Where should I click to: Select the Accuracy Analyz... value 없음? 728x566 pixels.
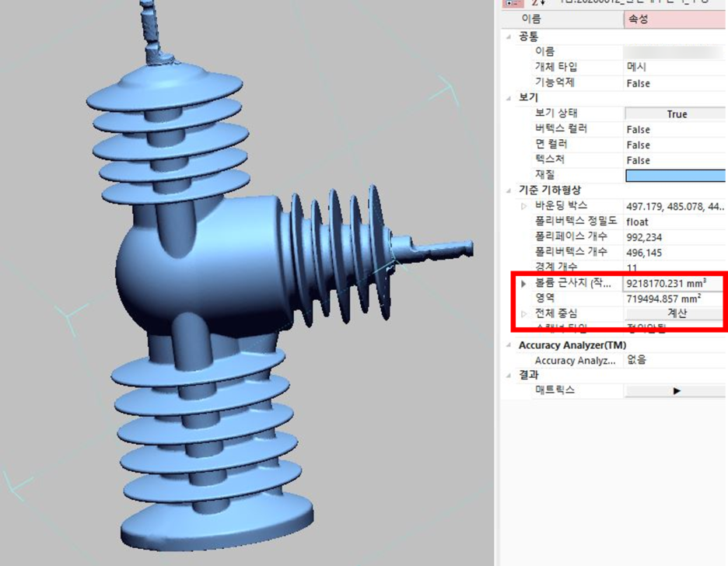pos(636,359)
